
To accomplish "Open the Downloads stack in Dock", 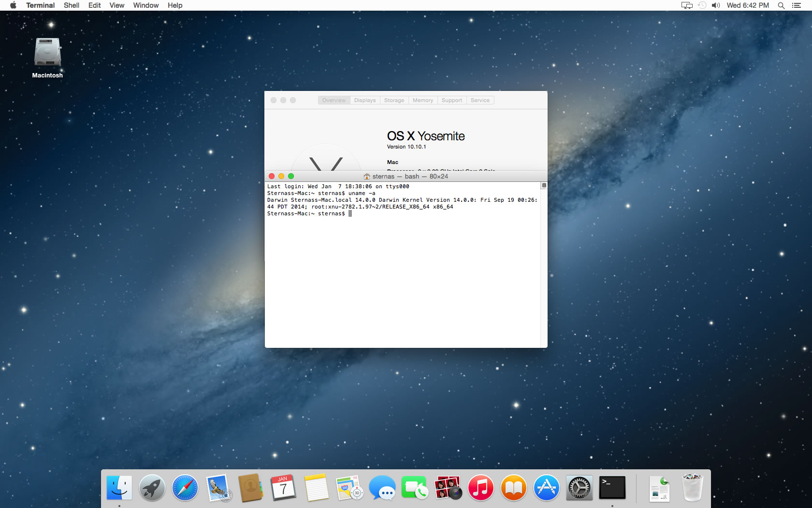I will [x=660, y=489].
